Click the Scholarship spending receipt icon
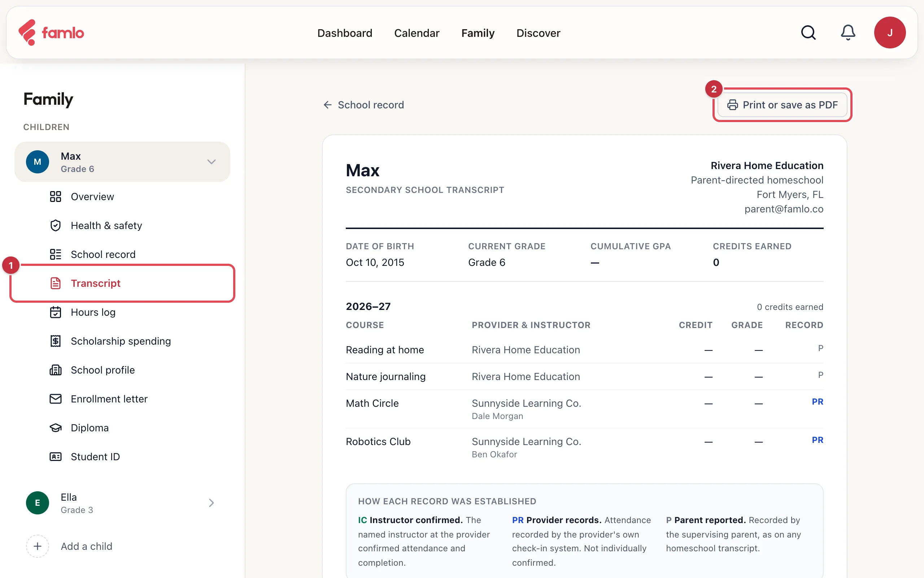Image resolution: width=924 pixels, height=578 pixels. coord(55,341)
